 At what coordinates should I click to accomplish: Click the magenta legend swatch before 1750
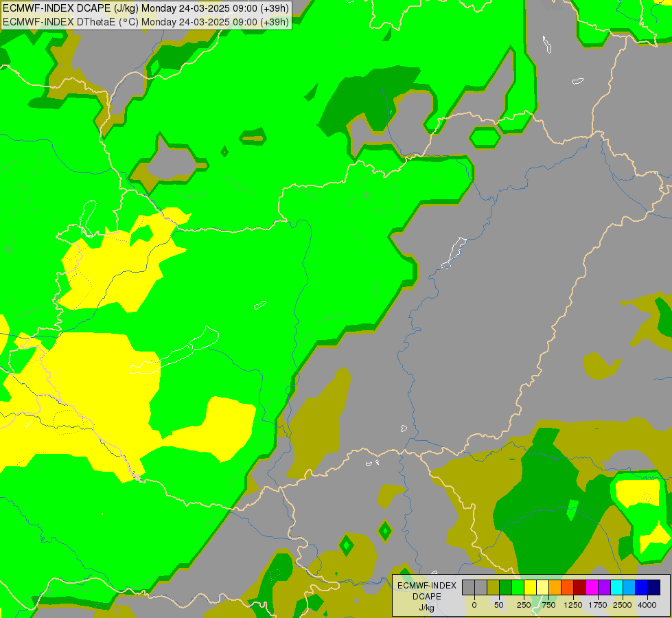(592, 587)
